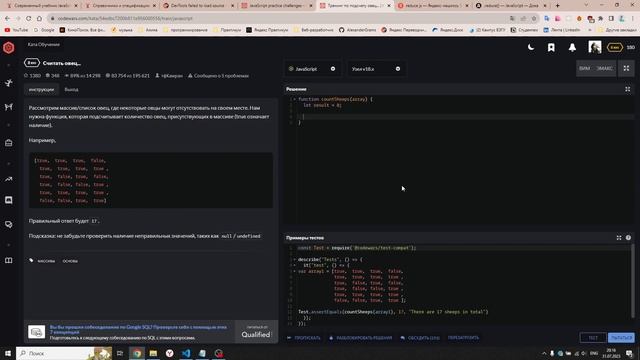Viewport: 640px width, 360px height.
Task: Toggle fullscreen editor layout icon
Action: (626, 69)
